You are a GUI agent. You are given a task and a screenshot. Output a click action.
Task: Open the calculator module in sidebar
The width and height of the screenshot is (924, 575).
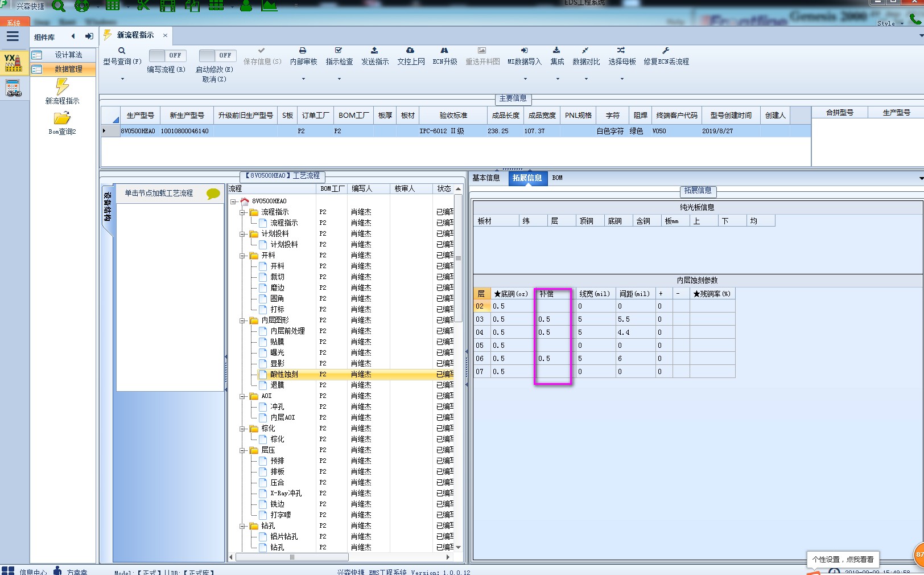[14, 88]
